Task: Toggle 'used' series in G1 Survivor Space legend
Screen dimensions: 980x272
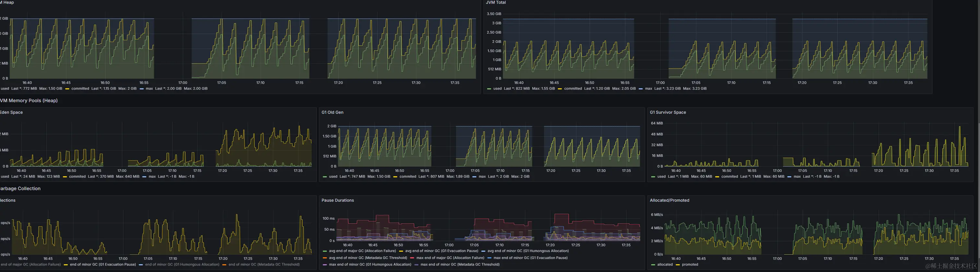Action: click(x=661, y=177)
